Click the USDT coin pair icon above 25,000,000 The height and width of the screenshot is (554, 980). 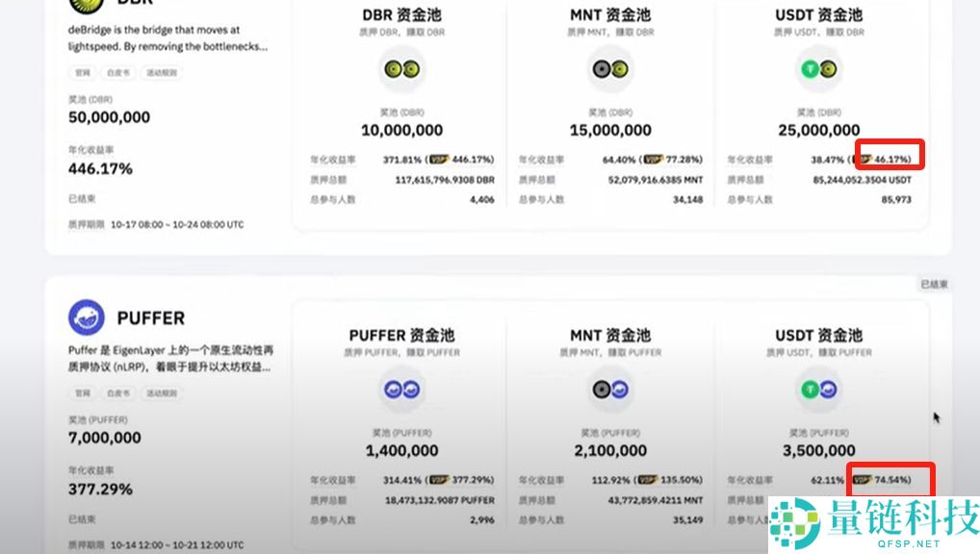click(818, 68)
